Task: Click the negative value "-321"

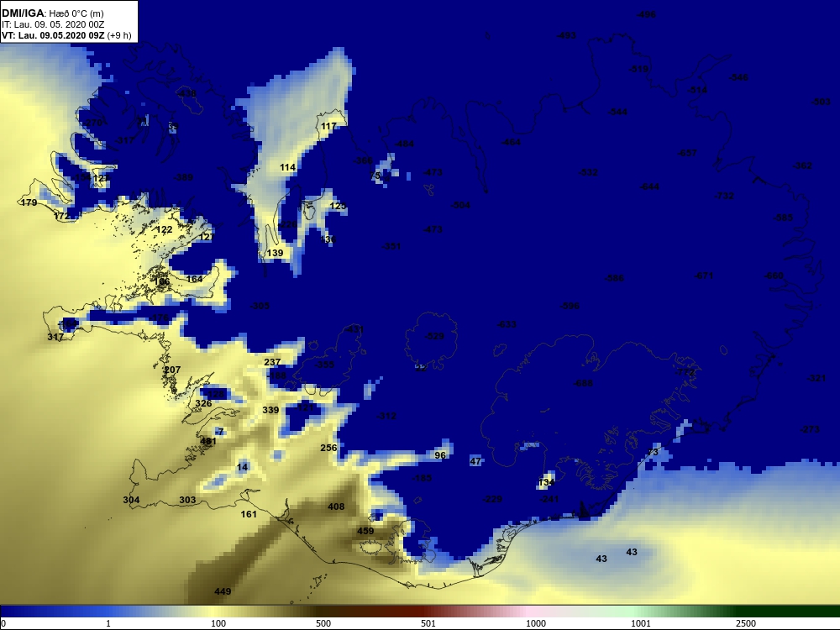Action: [816, 378]
